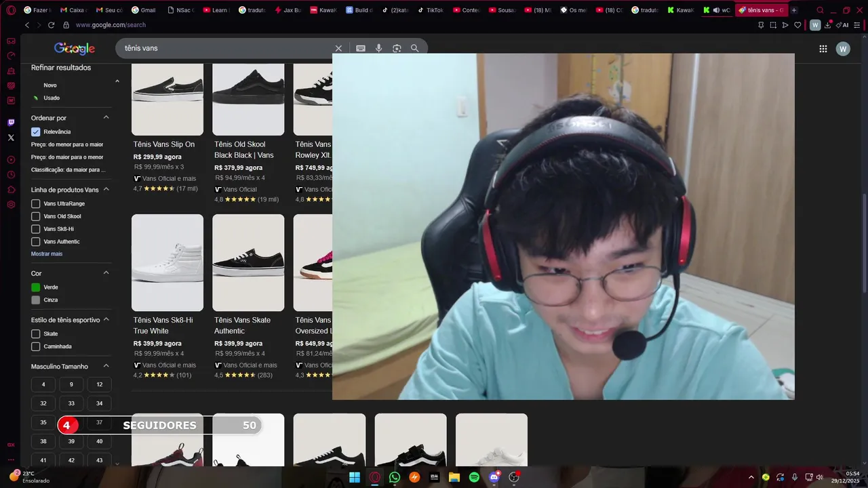The image size is (868, 488).
Task: Click Mostrar mais product lines link
Action: [x=47, y=253]
